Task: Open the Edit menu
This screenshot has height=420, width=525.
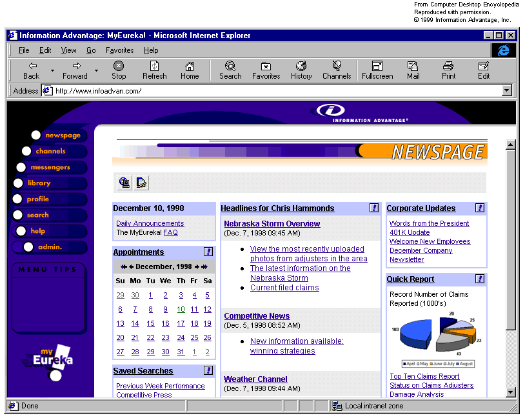Action: click(45, 50)
